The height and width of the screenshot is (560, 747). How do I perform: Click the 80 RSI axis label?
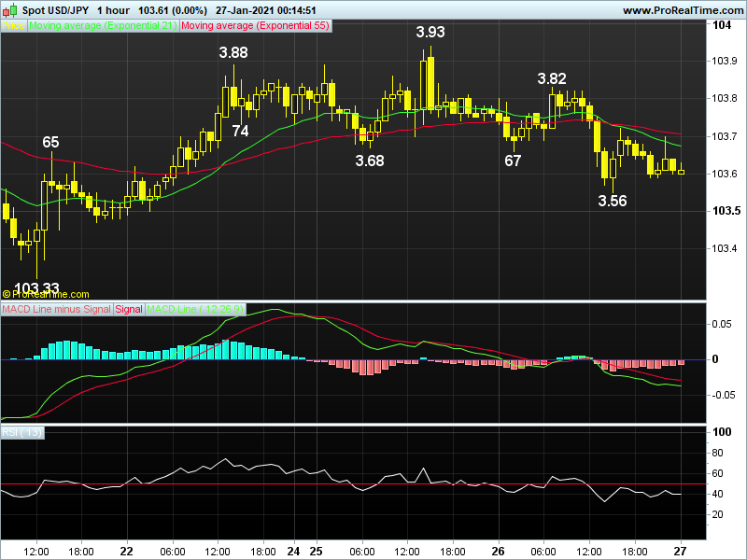click(717, 453)
